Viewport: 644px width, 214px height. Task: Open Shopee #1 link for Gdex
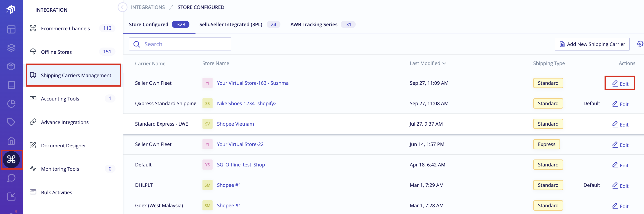click(x=229, y=205)
